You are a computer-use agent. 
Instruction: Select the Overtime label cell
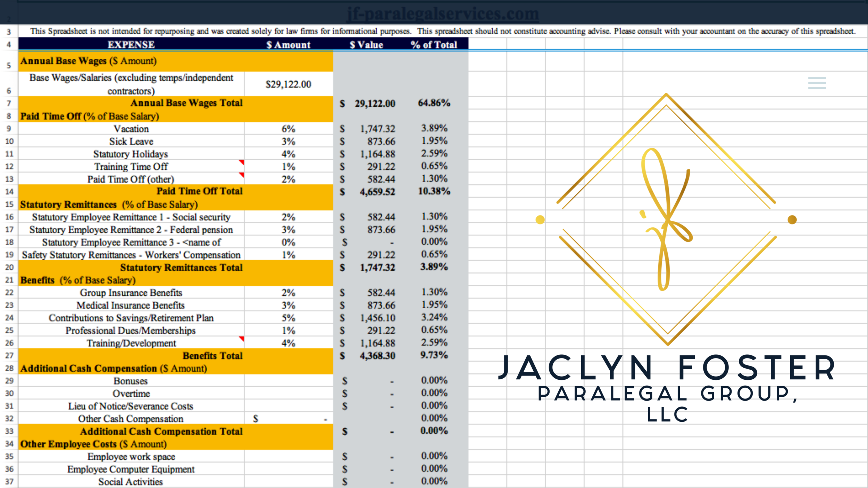pos(131,393)
